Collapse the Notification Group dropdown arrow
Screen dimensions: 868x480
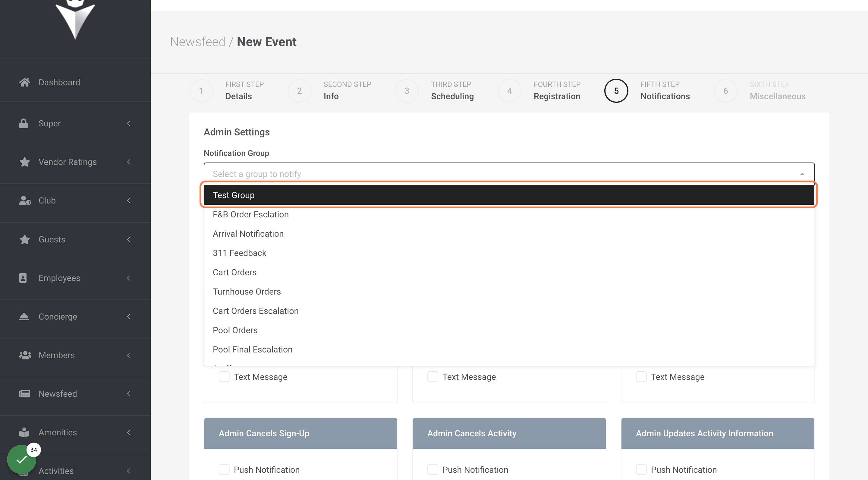pos(802,174)
